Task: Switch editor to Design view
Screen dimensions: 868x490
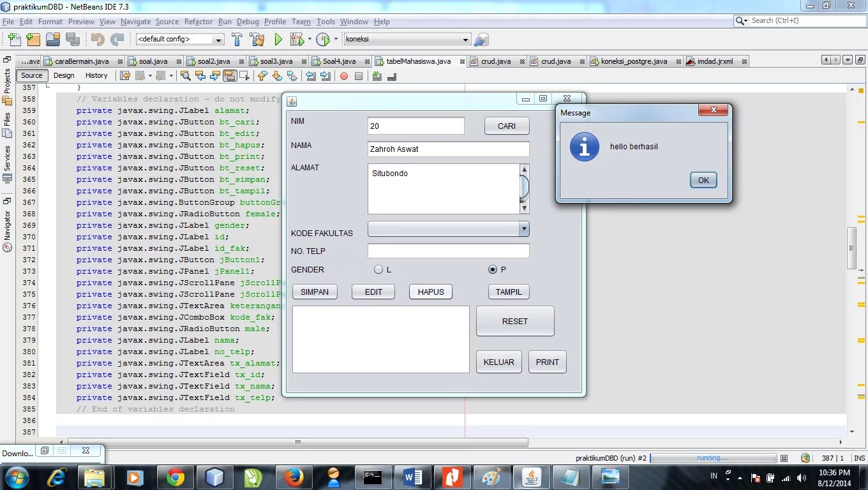Action: click(64, 75)
